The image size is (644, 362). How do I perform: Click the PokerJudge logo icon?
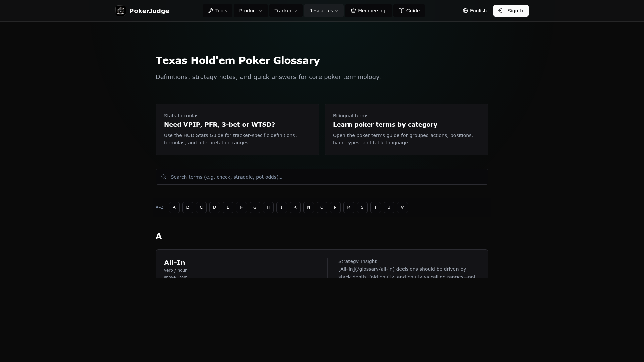(120, 11)
